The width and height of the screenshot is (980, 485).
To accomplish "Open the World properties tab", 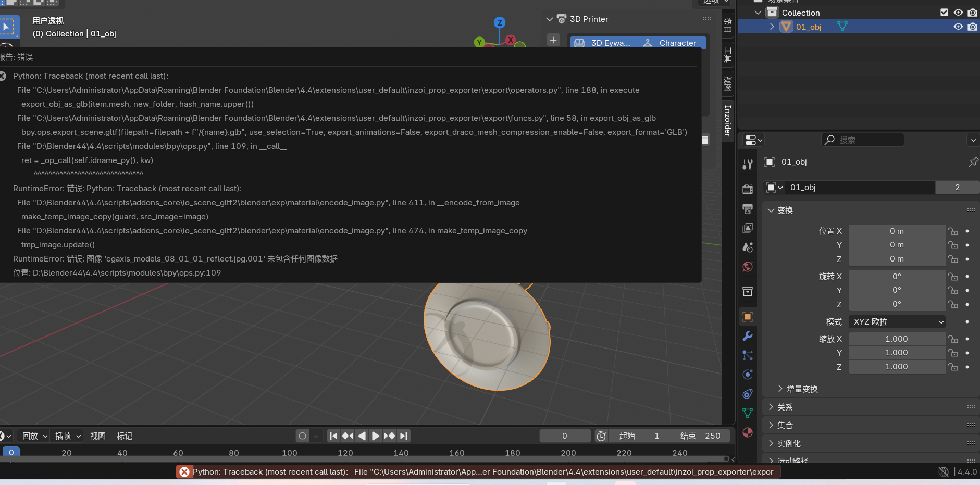I will [x=748, y=267].
